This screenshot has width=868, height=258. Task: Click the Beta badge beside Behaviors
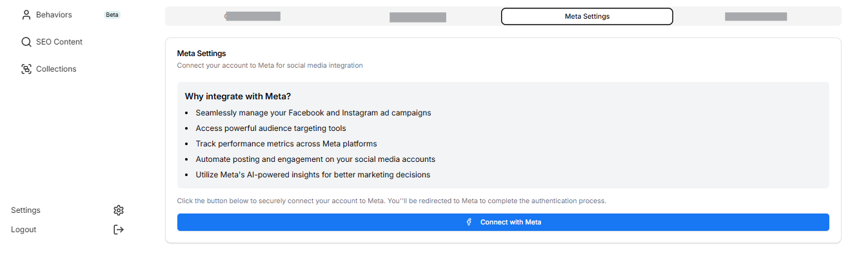coord(112,15)
